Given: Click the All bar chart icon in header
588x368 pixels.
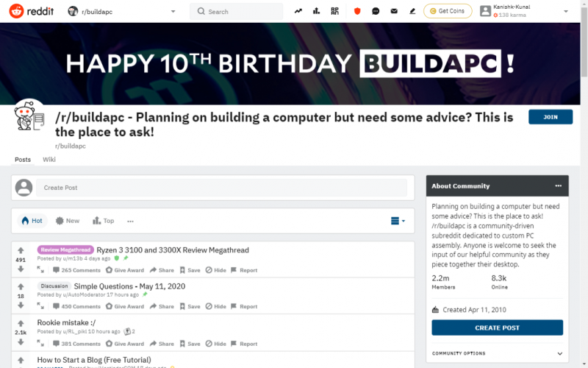Looking at the screenshot, I should click(317, 11).
